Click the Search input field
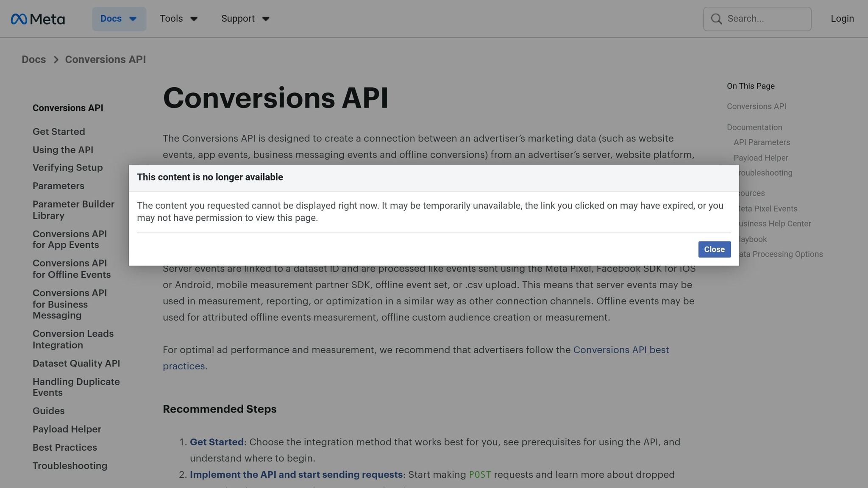Viewport: 868px width, 488px height. point(757,19)
